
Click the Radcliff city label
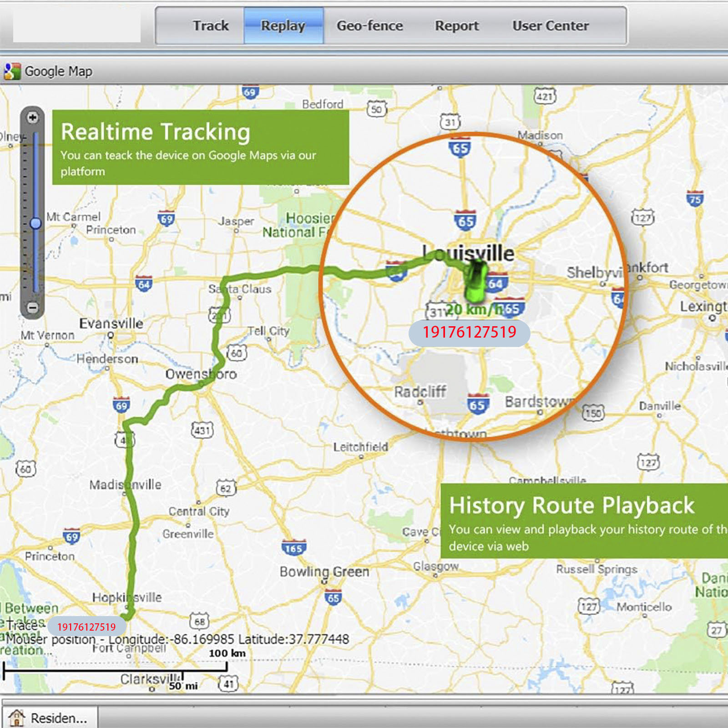click(420, 391)
